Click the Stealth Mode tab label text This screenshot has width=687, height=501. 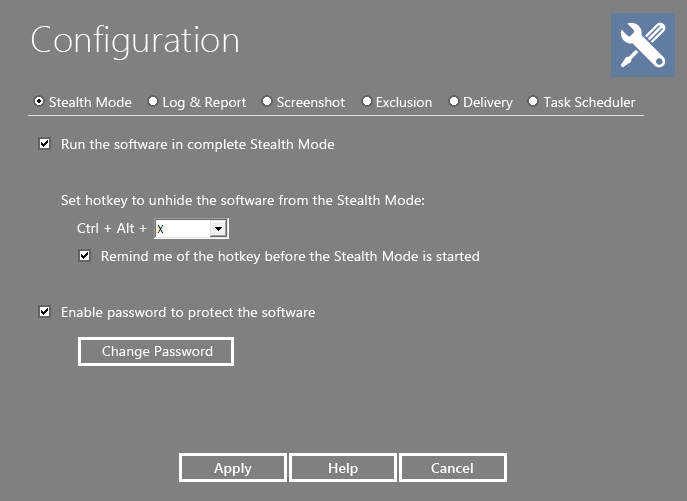click(90, 102)
